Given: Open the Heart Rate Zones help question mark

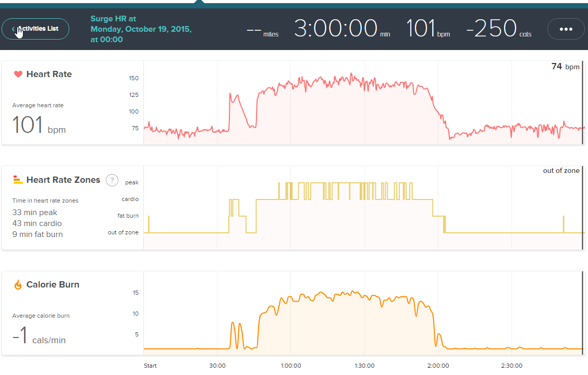Looking at the screenshot, I should [112, 180].
